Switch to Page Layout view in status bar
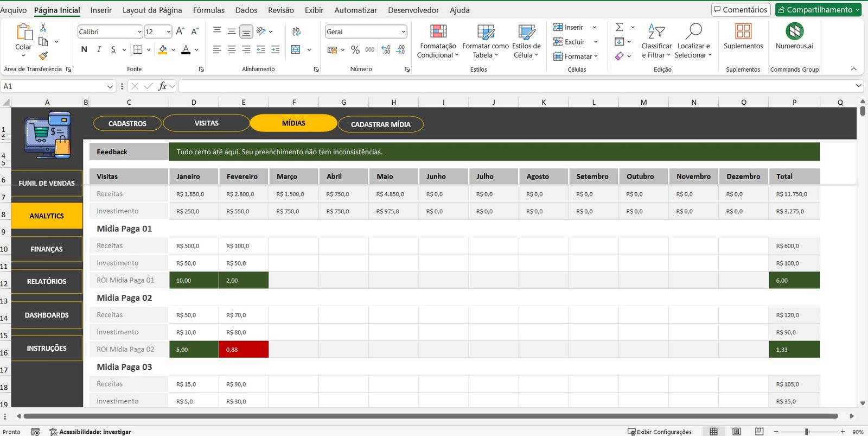 click(x=736, y=432)
